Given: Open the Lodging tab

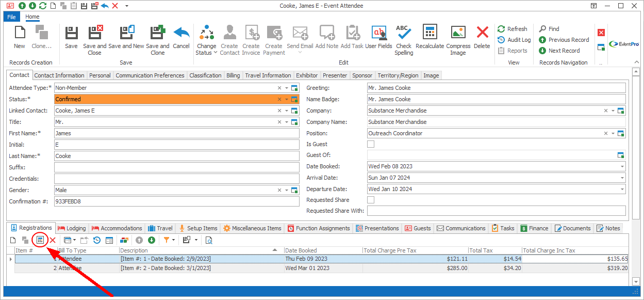Looking at the screenshot, I should pos(72,228).
